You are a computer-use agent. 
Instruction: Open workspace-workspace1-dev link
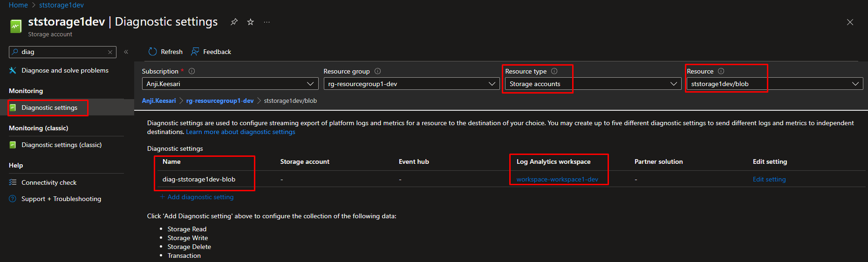click(x=557, y=179)
